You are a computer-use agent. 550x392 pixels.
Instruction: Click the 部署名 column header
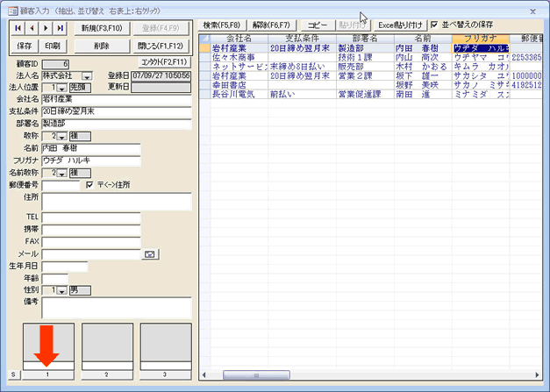tap(365, 39)
